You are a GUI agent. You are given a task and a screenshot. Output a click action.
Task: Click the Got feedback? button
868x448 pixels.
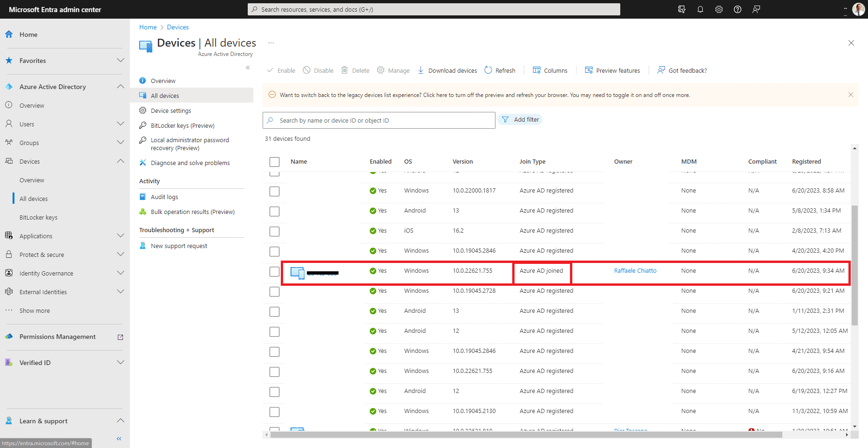click(682, 70)
